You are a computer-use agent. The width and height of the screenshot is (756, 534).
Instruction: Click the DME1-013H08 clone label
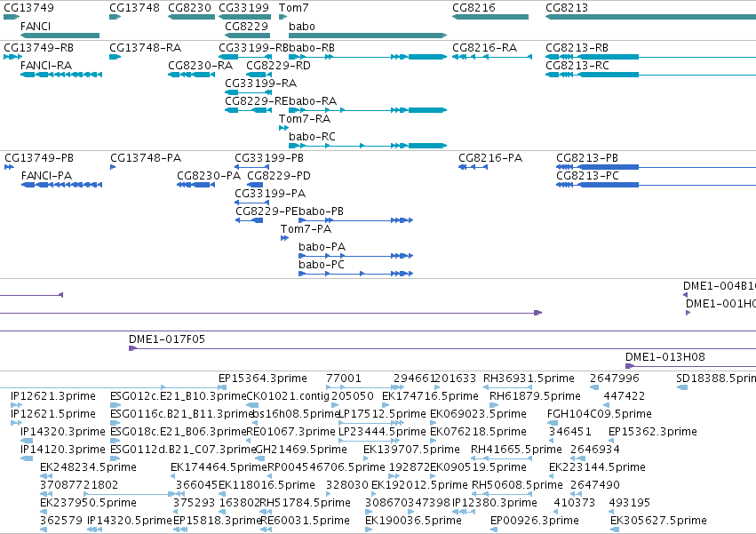pos(664,357)
